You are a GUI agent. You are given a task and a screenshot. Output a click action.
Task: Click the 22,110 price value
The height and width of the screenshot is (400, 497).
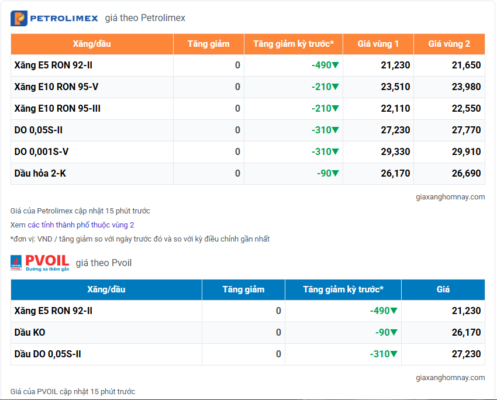pyautogui.click(x=395, y=108)
